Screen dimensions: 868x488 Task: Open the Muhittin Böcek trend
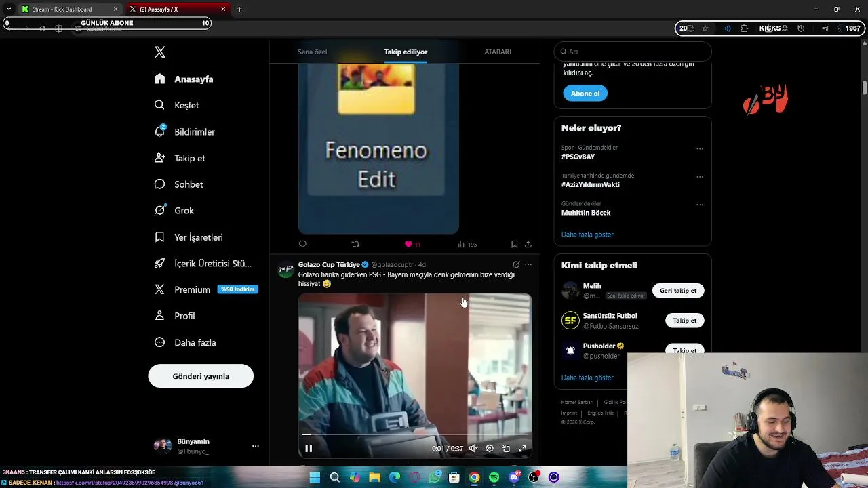(x=586, y=213)
